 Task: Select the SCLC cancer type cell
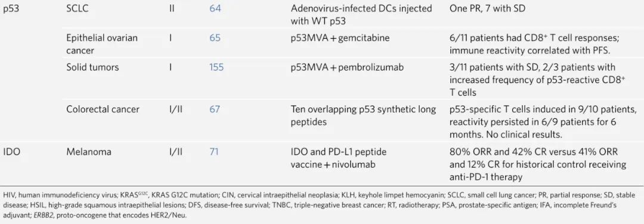(77, 8)
